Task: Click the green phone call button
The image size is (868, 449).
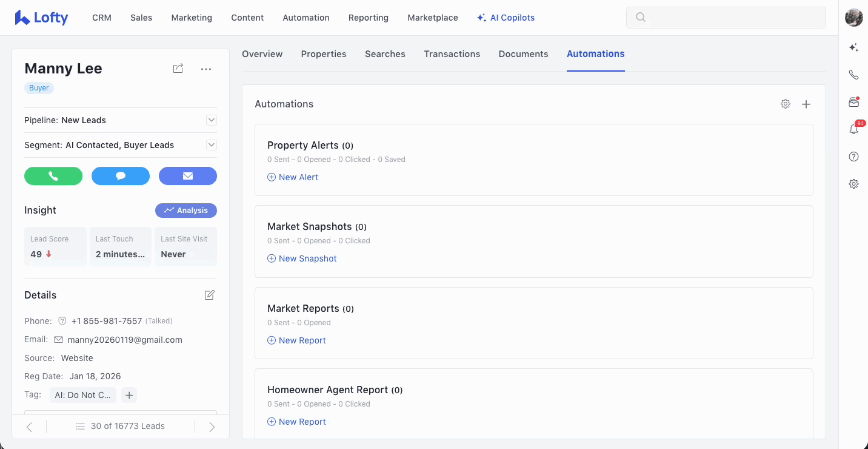Action: click(53, 176)
